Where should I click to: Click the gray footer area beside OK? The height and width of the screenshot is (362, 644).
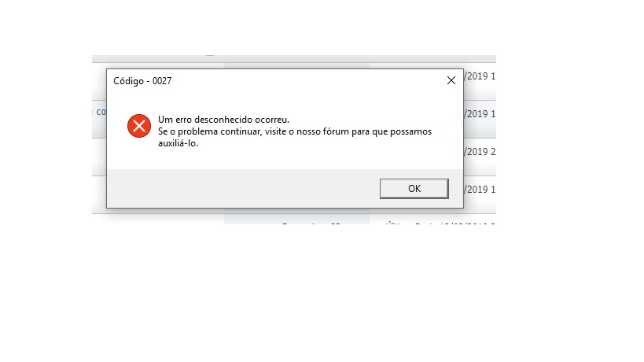coord(243,189)
